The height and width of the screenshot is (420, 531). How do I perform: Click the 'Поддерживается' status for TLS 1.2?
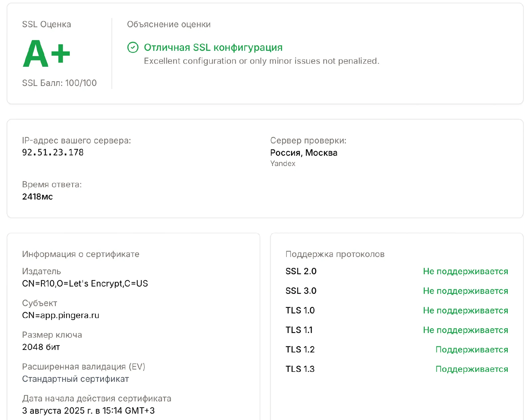tap(472, 350)
